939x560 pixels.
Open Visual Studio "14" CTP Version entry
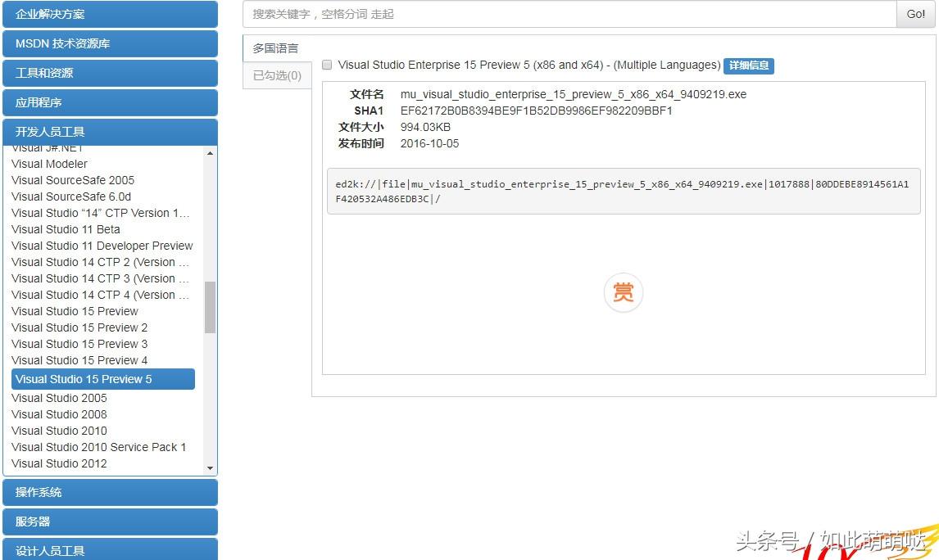[x=100, y=213]
